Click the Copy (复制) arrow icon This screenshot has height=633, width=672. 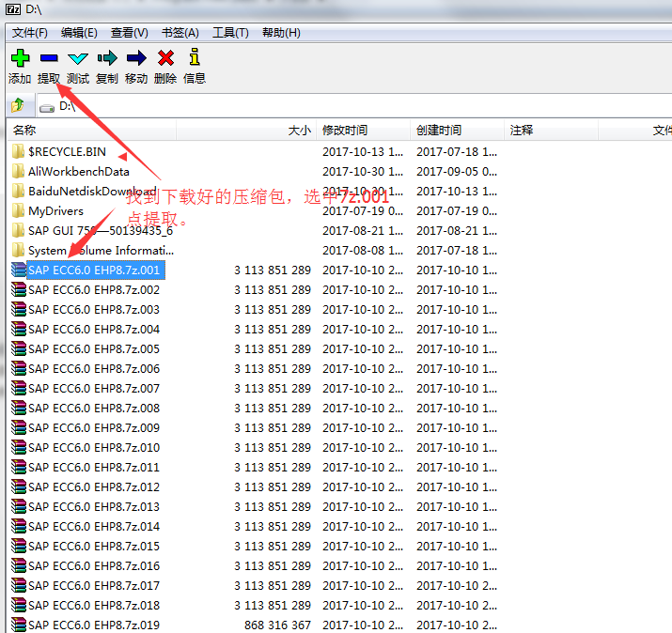(x=107, y=58)
